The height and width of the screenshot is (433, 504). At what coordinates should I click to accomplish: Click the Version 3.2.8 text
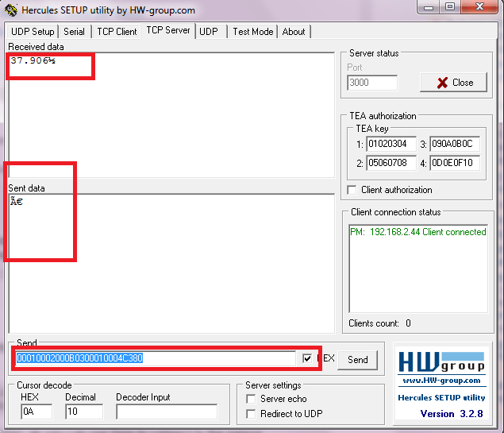[452, 413]
